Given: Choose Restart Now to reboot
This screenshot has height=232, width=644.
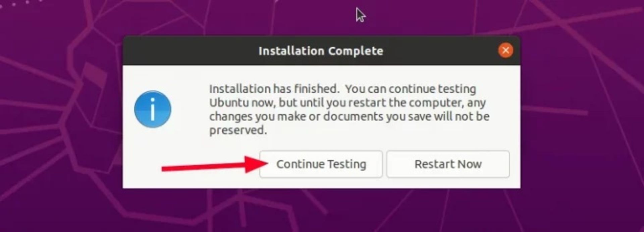Looking at the screenshot, I should click(448, 164).
